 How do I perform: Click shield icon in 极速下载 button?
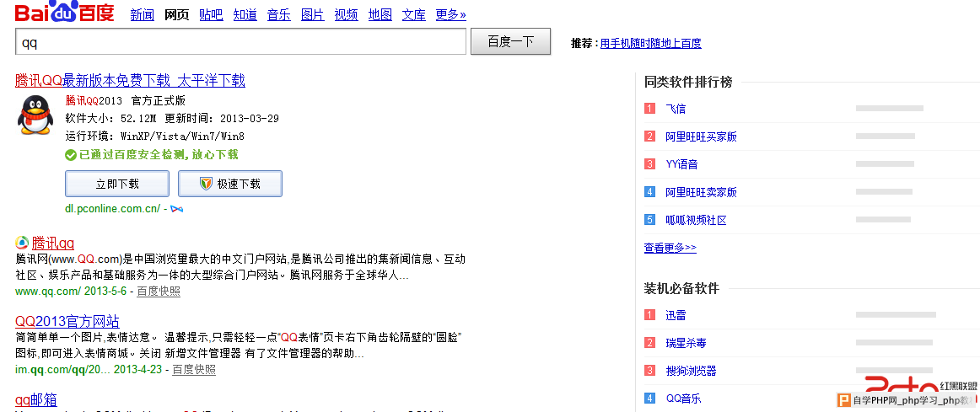click(x=207, y=184)
